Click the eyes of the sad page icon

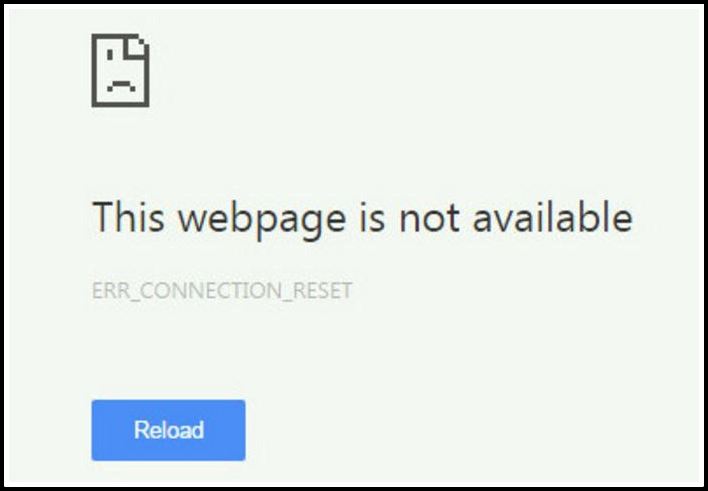110,55
